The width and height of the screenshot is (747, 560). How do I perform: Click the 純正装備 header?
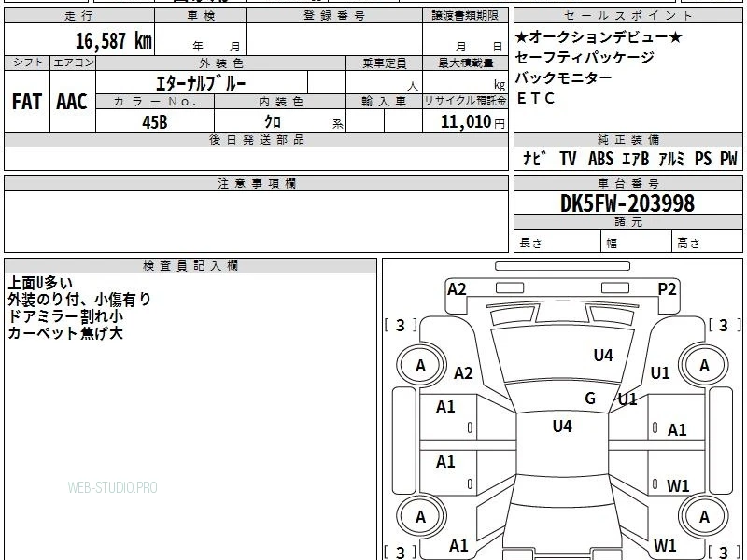[x=627, y=139]
